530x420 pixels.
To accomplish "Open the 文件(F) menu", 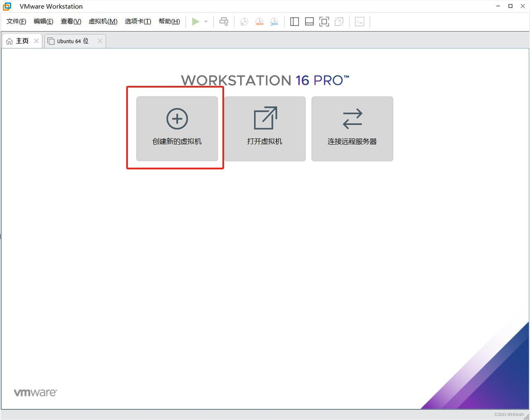I will (x=17, y=22).
